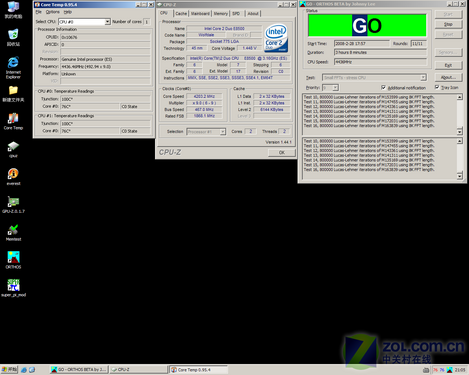Screen dimensions: 469x375
Task: Click the Stop button in ORTHOS
Action: click(x=448, y=24)
